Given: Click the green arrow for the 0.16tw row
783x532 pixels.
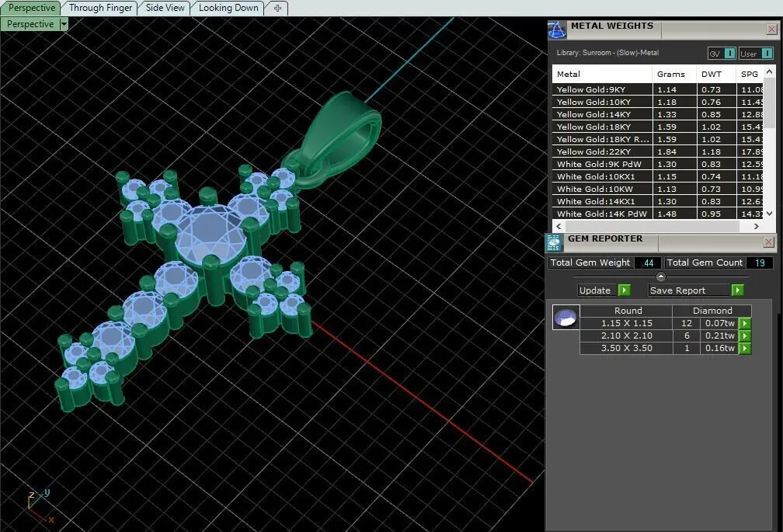Looking at the screenshot, I should coord(745,349).
